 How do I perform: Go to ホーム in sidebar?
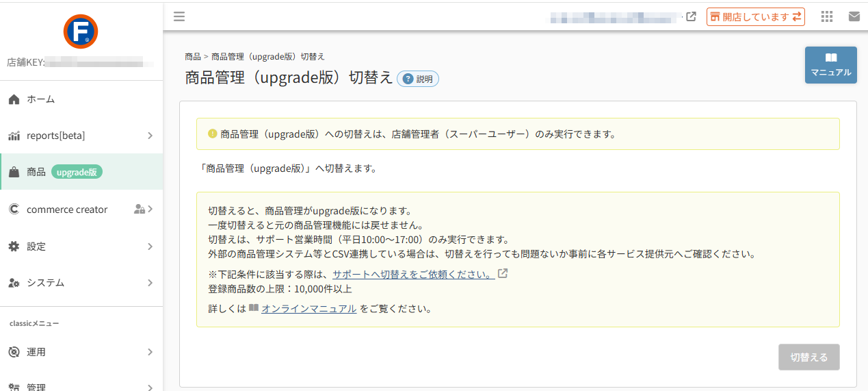click(x=81, y=99)
